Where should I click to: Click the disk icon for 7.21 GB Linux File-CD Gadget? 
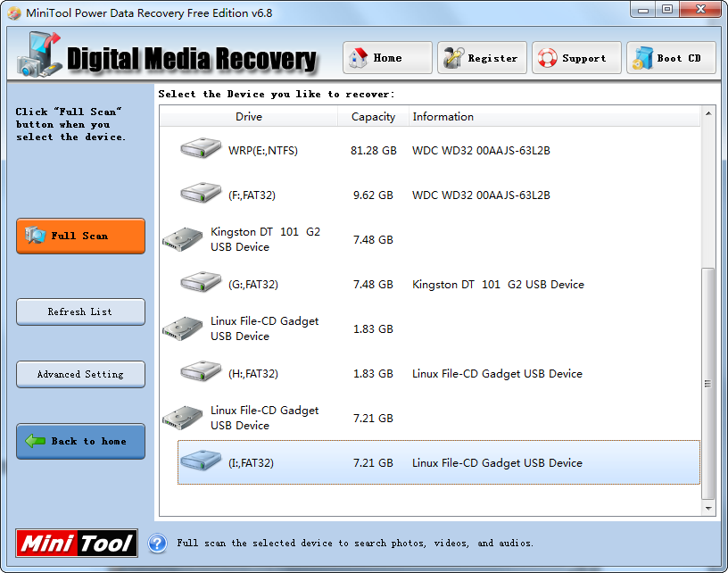183,418
